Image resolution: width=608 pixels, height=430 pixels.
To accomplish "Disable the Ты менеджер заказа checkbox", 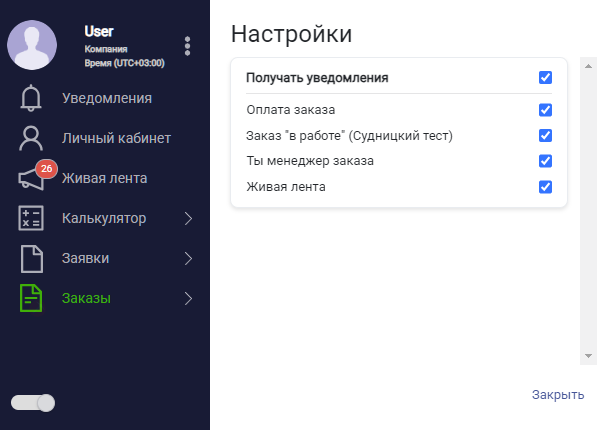I will tap(545, 161).
